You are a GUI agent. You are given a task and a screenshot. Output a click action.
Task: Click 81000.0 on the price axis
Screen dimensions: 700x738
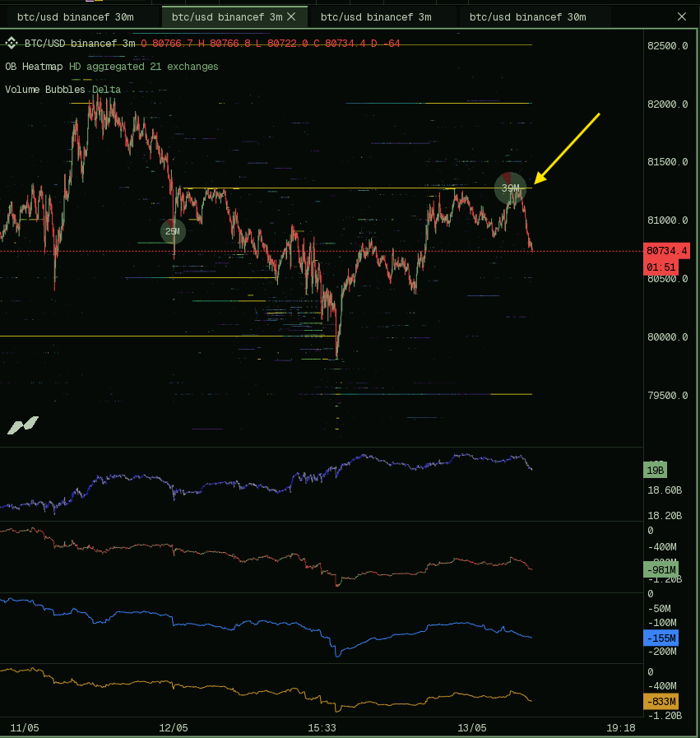[x=668, y=220]
